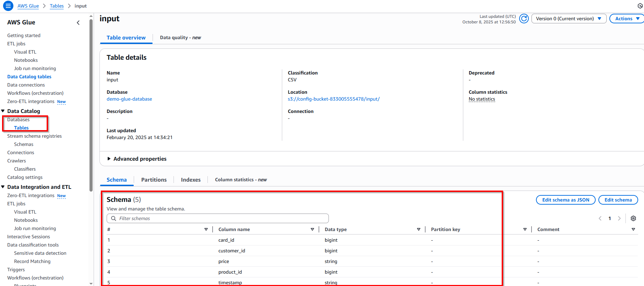
Task: Click the refresh table icon
Action: [x=524, y=19]
